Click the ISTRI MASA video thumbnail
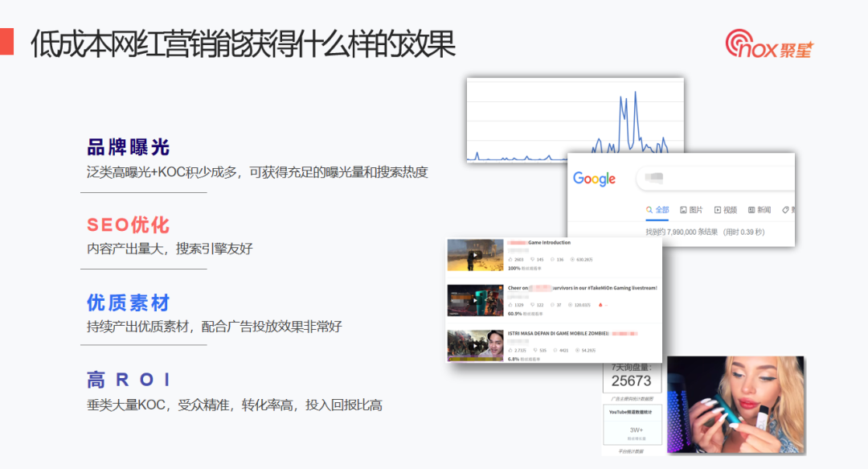The height and width of the screenshot is (469, 868). (476, 343)
